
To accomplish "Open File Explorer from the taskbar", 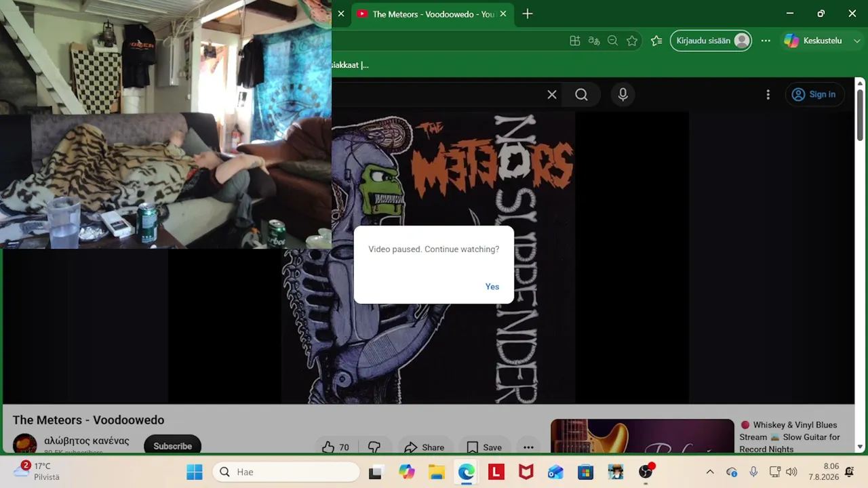I will click(437, 472).
